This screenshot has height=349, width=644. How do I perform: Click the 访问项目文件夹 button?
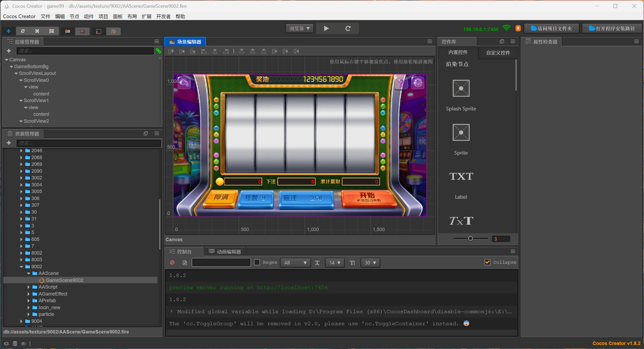[551, 28]
